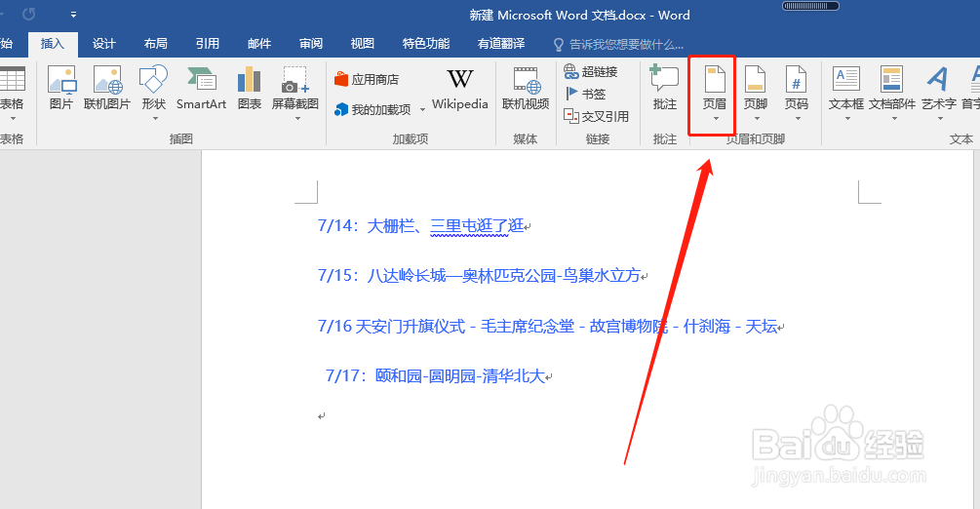Switch to the 布局 tab
The height and width of the screenshot is (509, 980).
tap(156, 44)
